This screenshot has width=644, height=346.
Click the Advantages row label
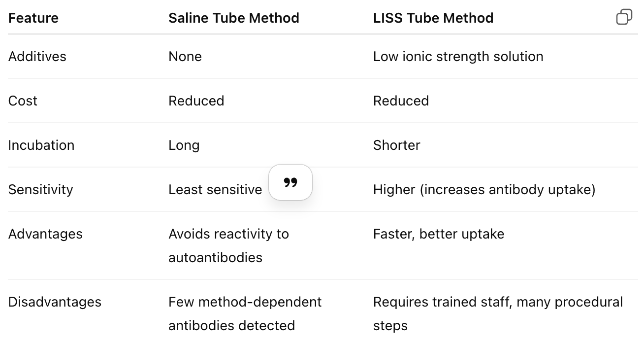click(45, 234)
